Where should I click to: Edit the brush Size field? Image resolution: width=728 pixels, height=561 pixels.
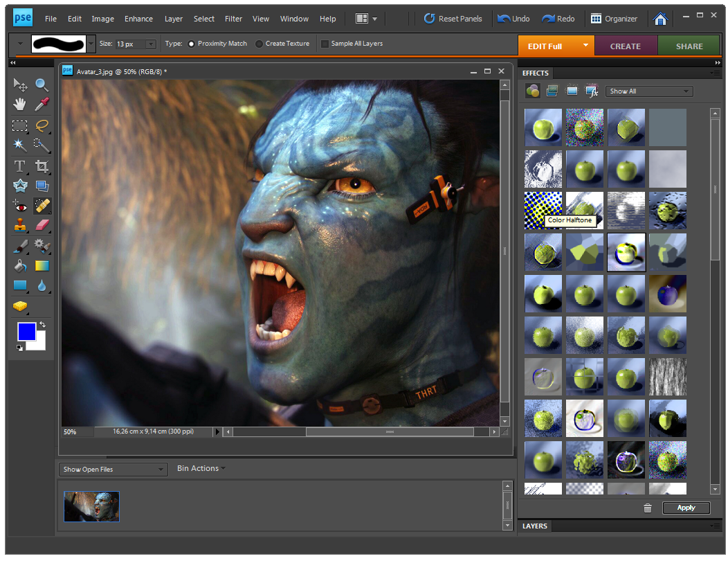(131, 44)
